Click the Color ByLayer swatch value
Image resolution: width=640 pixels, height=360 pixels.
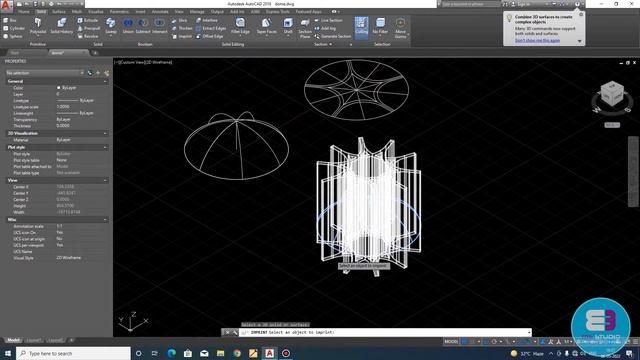point(67,88)
